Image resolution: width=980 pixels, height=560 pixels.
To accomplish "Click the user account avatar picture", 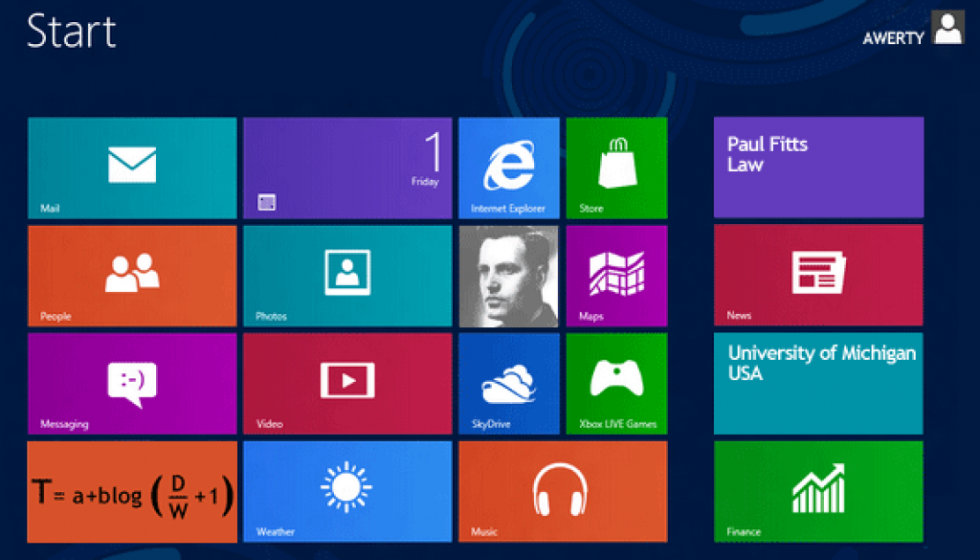I will click(x=948, y=28).
